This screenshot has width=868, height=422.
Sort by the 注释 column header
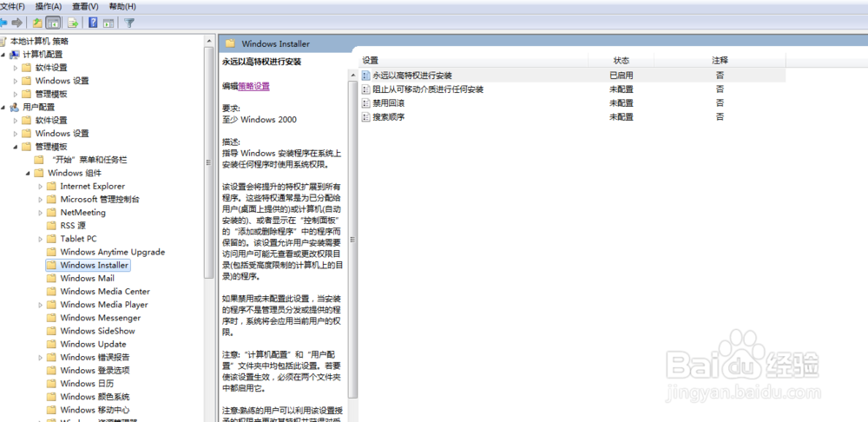[x=720, y=61]
